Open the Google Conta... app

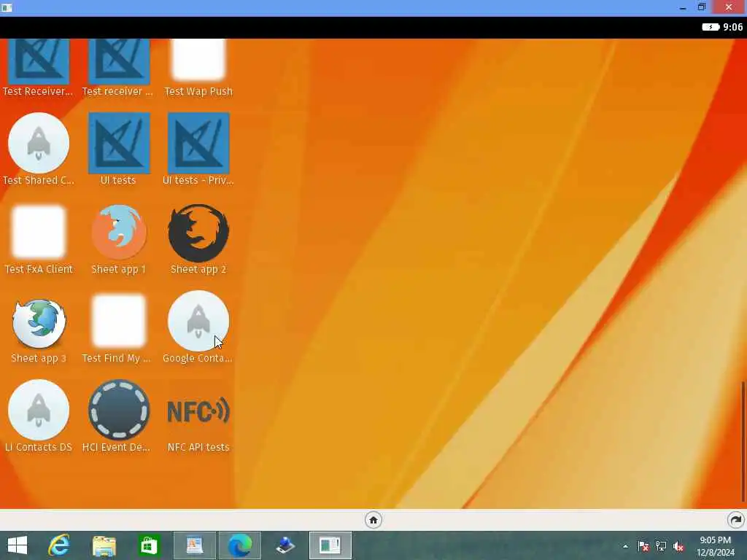(198, 321)
